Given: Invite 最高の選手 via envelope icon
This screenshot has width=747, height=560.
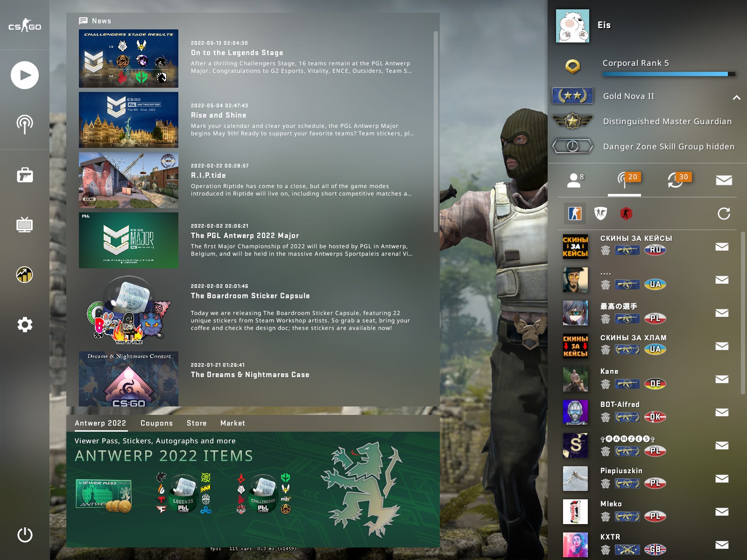Looking at the screenshot, I should [x=722, y=313].
